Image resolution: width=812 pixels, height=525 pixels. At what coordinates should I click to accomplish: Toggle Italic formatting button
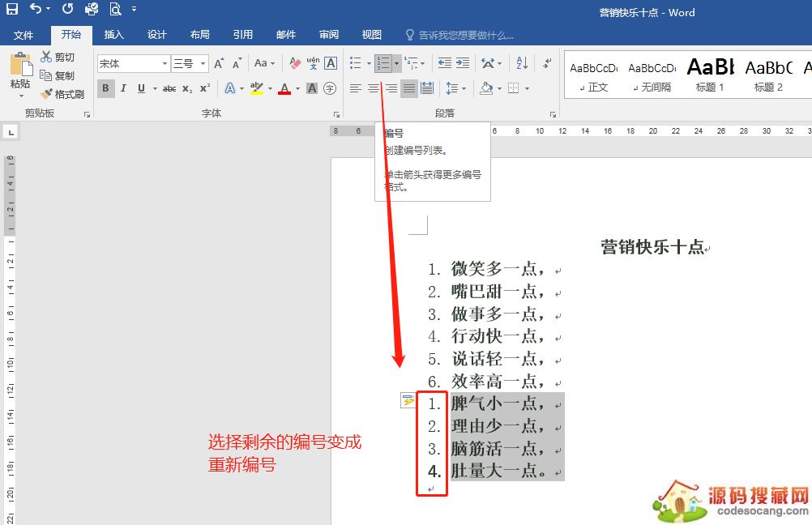pos(123,88)
